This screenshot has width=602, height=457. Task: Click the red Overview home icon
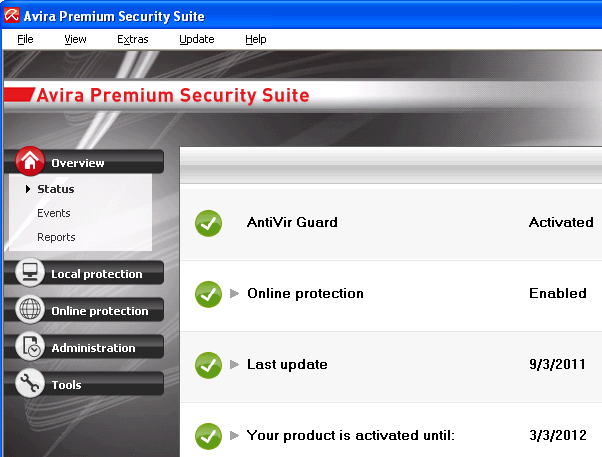pos(30,161)
